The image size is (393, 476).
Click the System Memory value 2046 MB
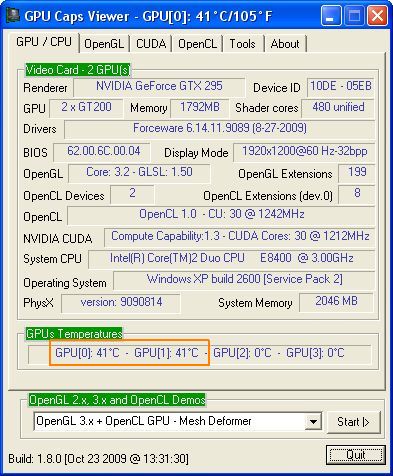[336, 302]
